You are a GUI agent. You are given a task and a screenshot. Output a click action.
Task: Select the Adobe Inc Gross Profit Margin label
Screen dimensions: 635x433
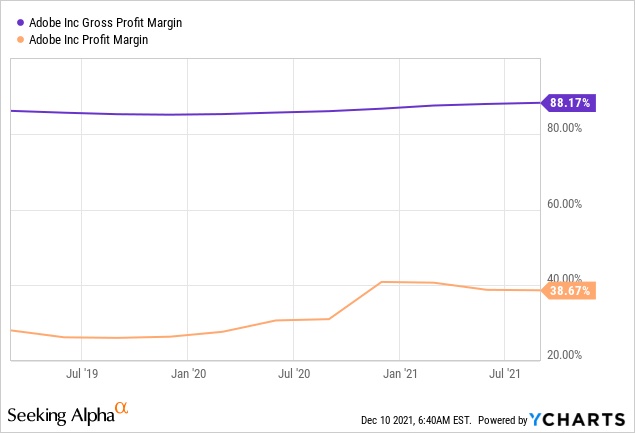point(98,21)
